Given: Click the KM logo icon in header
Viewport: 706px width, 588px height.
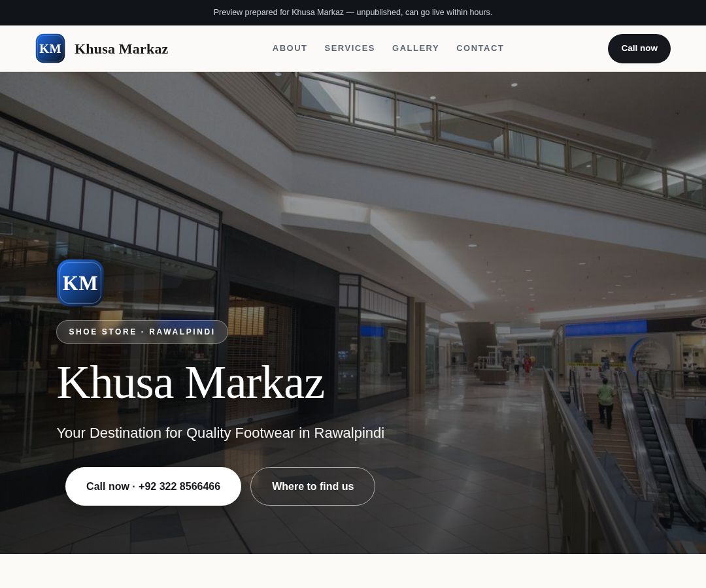Looking at the screenshot, I should point(50,48).
